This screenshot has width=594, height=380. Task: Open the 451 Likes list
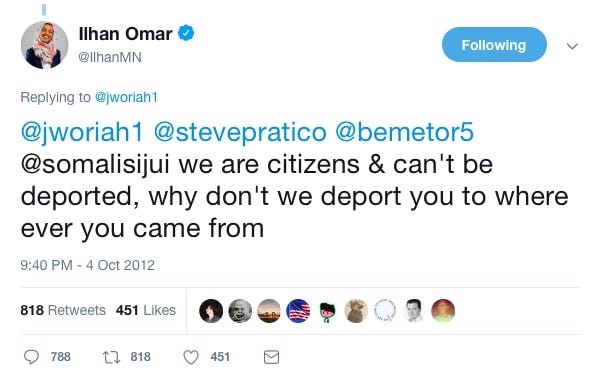click(146, 310)
